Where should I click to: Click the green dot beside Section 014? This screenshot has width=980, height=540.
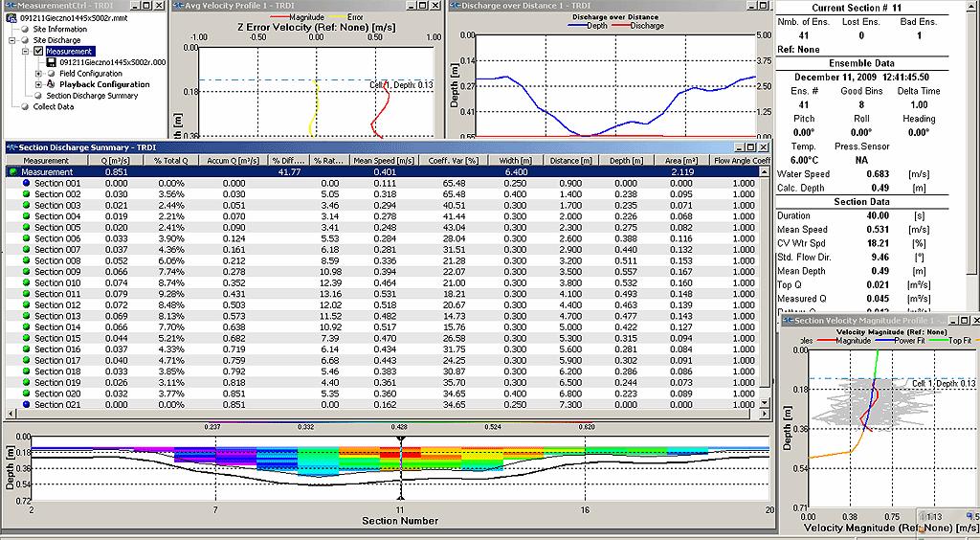pyautogui.click(x=26, y=326)
